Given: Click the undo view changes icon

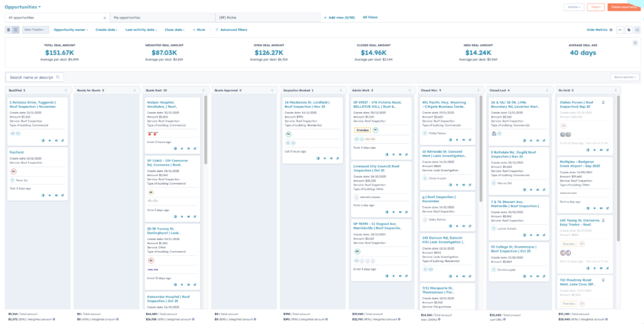Looking at the screenshot, I should pyautogui.click(x=620, y=30).
